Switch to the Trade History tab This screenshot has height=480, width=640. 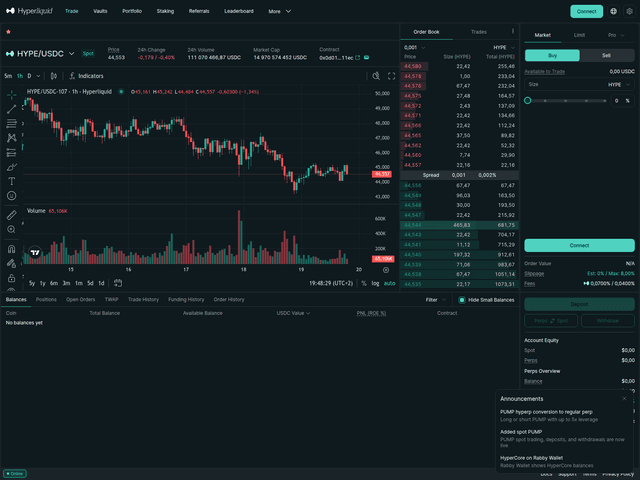143,300
